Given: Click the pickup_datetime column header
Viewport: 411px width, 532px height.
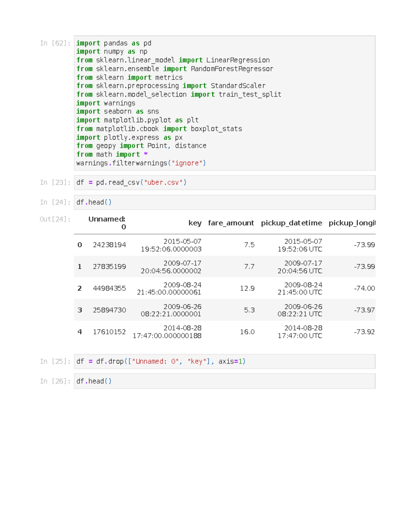Looking at the screenshot, I should (291, 223).
